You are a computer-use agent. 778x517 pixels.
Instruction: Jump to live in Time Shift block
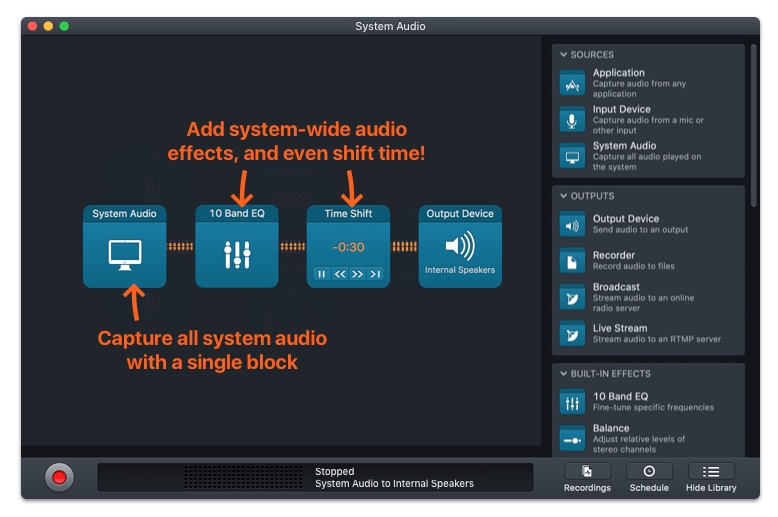pos(375,274)
